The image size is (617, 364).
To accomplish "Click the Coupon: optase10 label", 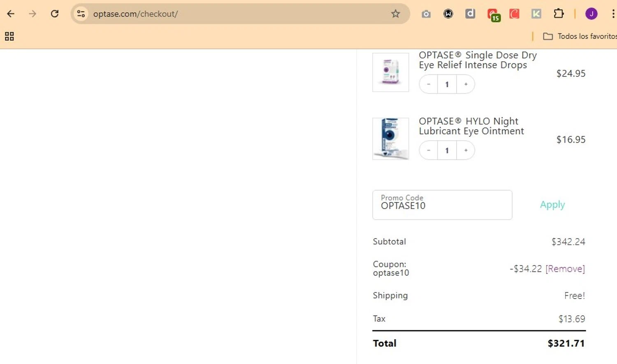I will pyautogui.click(x=391, y=269).
